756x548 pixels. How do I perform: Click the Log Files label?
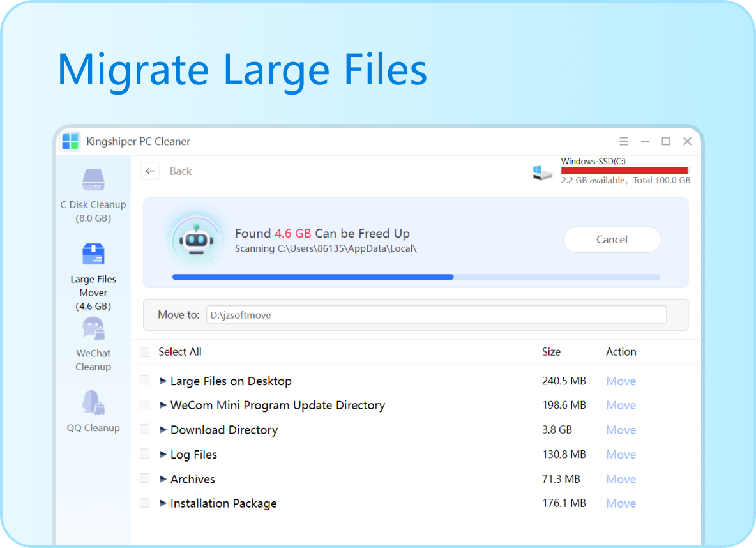194,454
